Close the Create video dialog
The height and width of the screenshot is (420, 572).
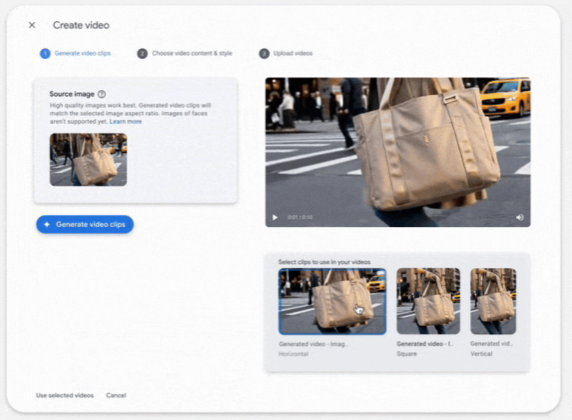tap(32, 25)
